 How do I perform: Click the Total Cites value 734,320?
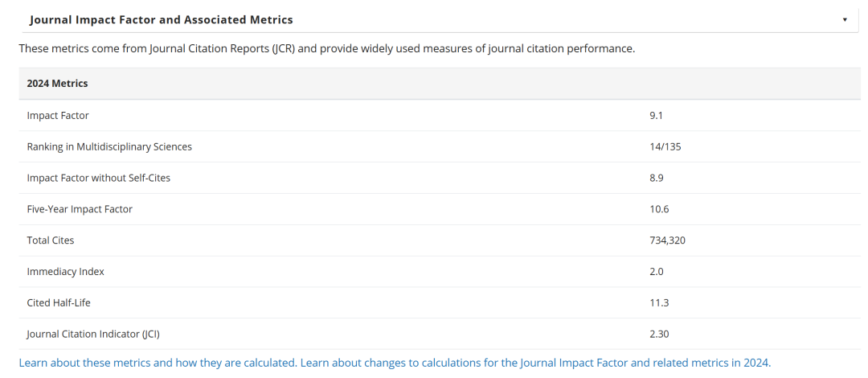[x=667, y=240]
